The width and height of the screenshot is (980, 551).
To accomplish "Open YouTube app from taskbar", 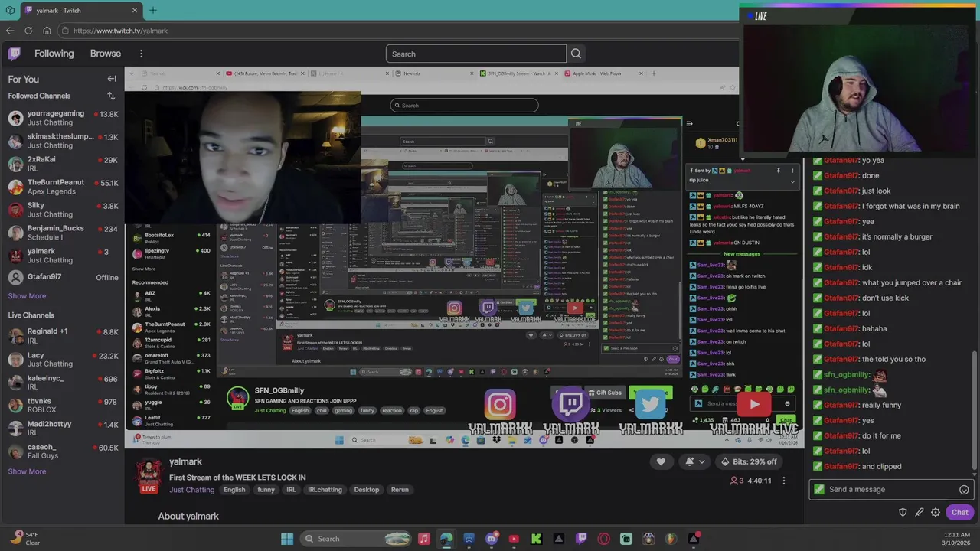I will pyautogui.click(x=514, y=539).
